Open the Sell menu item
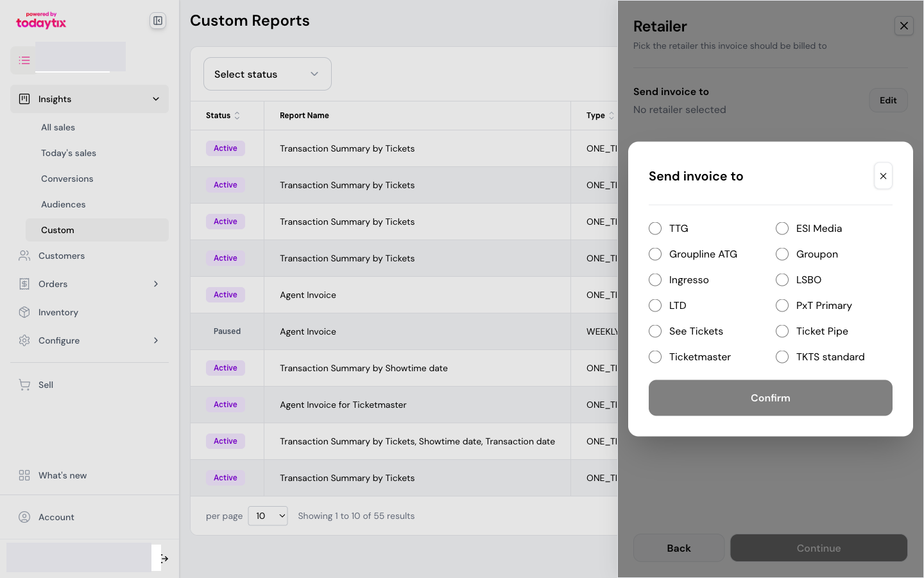 click(89, 385)
